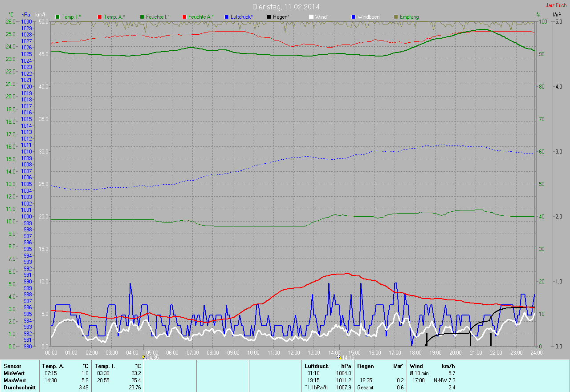
Task: Click the olive Empfang legend square
Action: coord(395,17)
